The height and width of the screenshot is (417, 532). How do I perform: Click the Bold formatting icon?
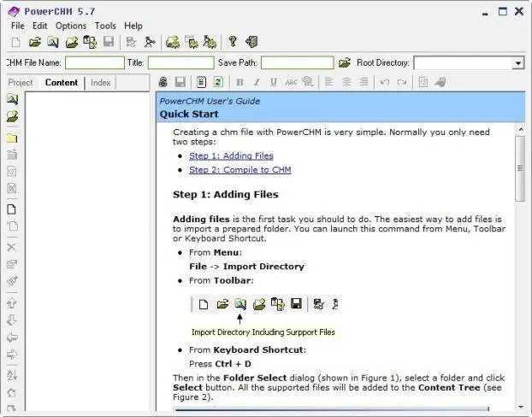[x=239, y=82]
